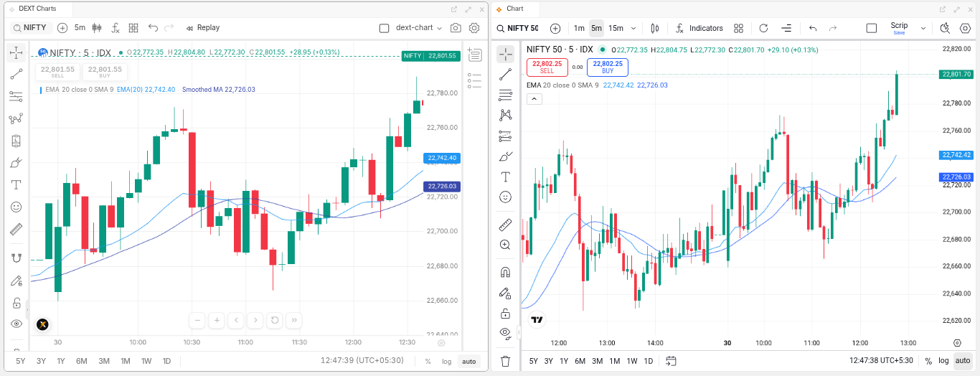Expand the dext-chart layout dropdown
This screenshot has height=376, width=980.
(x=419, y=28)
